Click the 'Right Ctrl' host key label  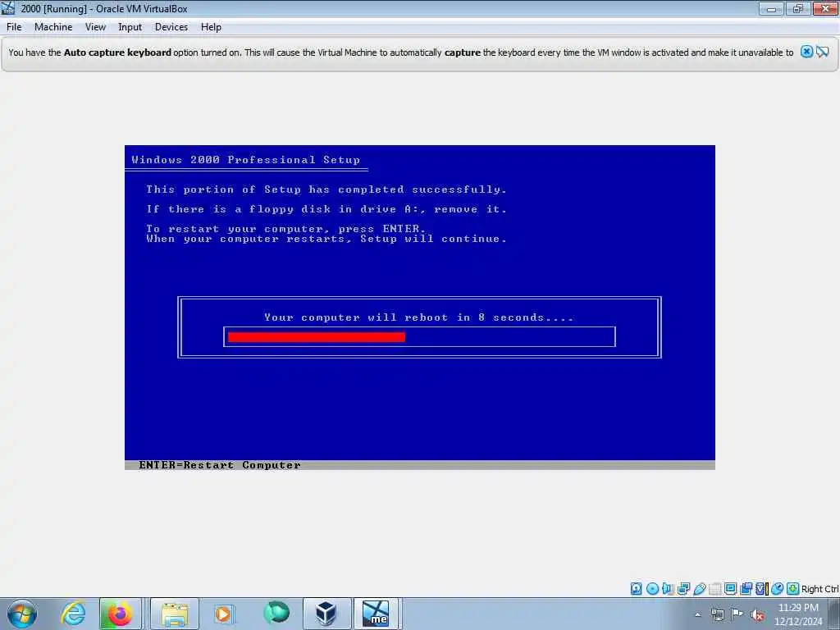tap(819, 589)
